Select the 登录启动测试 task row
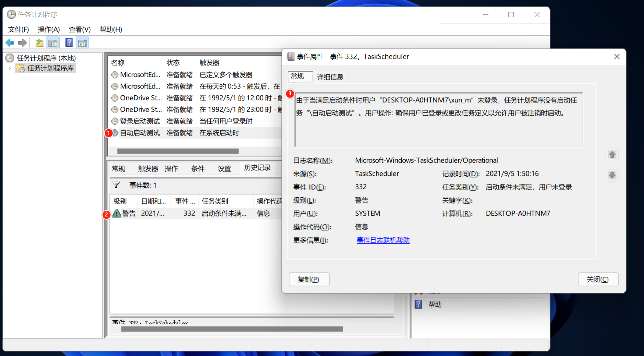Image resolution: width=644 pixels, height=356 pixels. 196,121
